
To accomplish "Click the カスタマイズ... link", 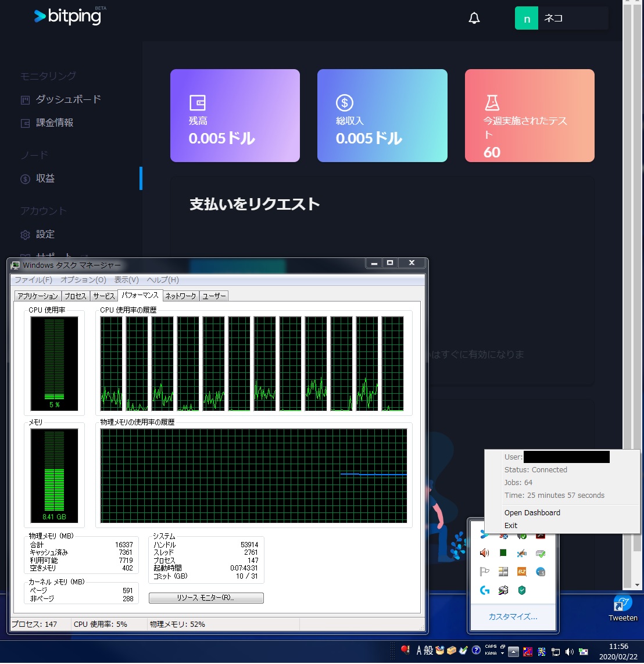I will click(513, 617).
